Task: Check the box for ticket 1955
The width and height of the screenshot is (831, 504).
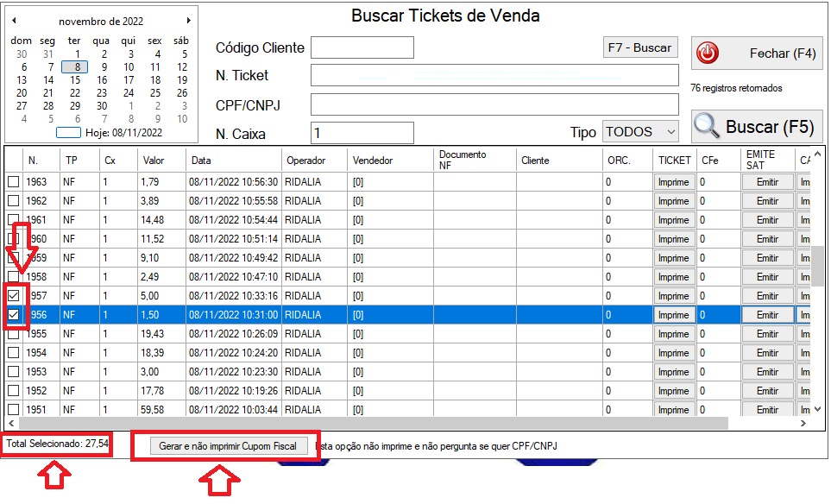Action: (14, 334)
